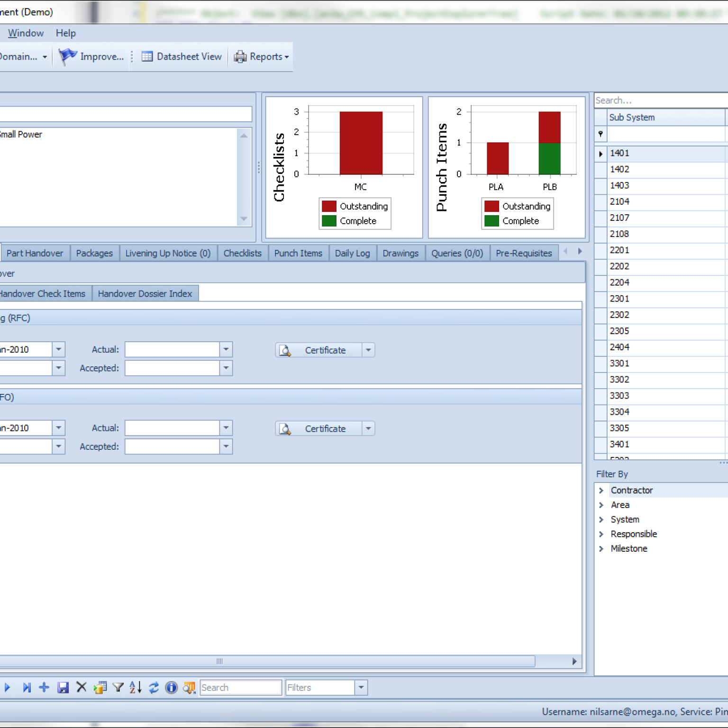This screenshot has width=728, height=728.
Task: Open filter funnel icon in bottom toolbar
Action: pyautogui.click(x=118, y=687)
